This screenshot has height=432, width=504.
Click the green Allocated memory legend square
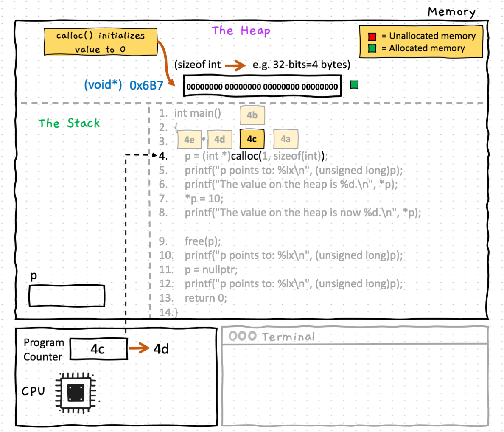tap(372, 48)
